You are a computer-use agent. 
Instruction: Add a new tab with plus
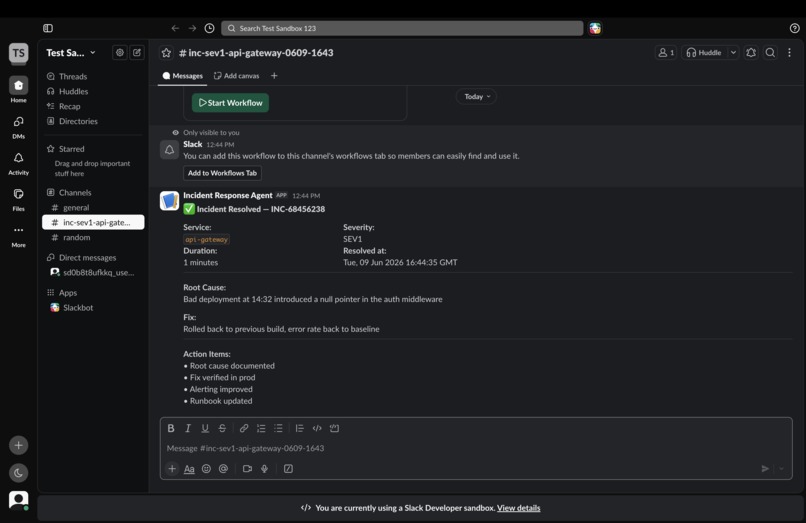(274, 76)
